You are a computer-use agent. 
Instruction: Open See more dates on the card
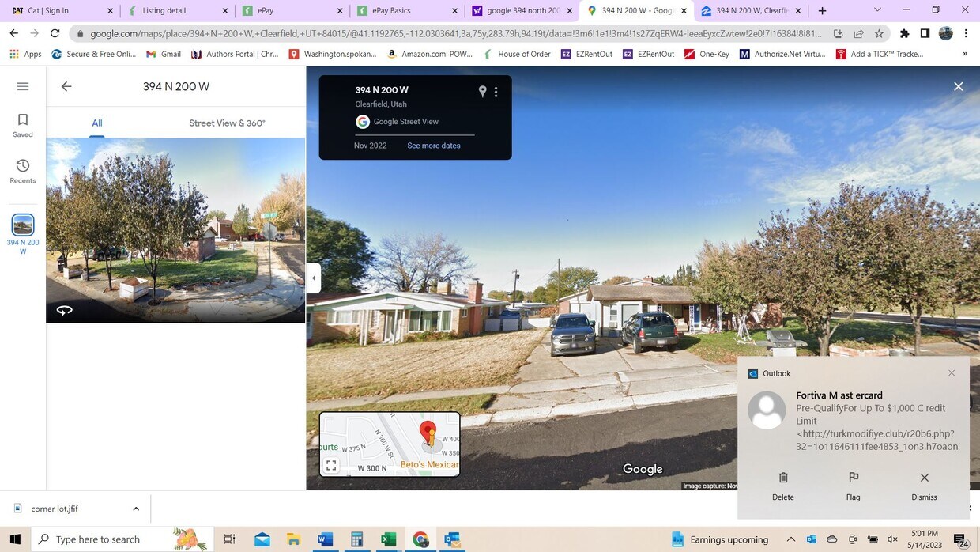click(x=434, y=146)
